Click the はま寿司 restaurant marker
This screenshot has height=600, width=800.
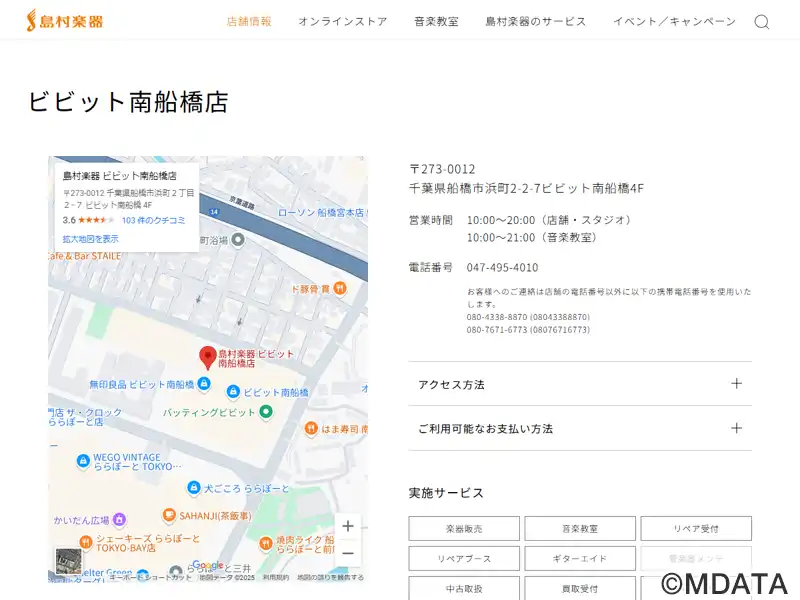point(311,428)
